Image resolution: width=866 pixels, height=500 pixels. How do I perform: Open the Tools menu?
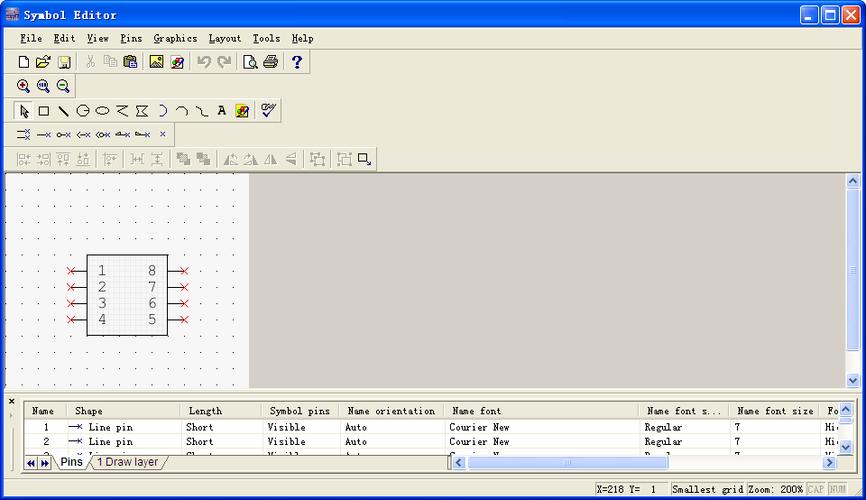(266, 38)
